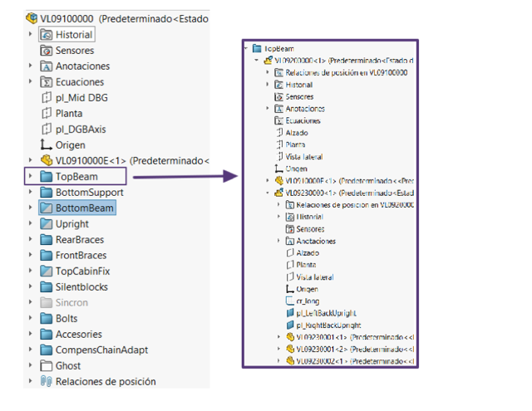Select Origen under VL09230000<1>

pyautogui.click(x=308, y=289)
